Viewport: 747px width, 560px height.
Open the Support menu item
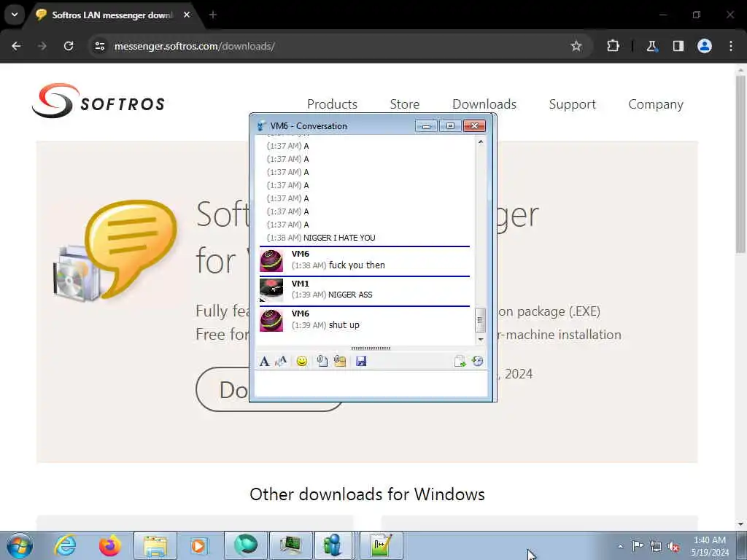click(572, 104)
